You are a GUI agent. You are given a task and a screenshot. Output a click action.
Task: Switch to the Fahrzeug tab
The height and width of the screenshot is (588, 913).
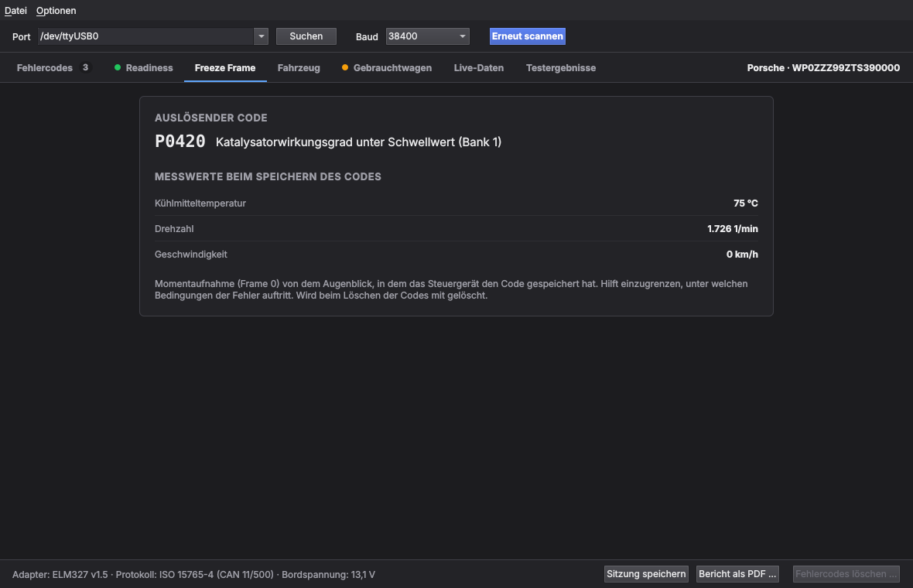[x=299, y=67]
